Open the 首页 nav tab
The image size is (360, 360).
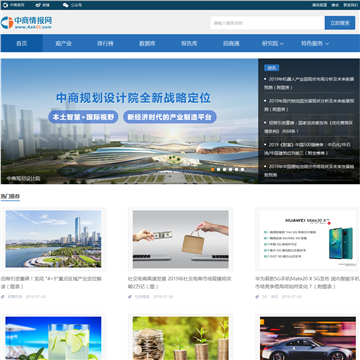(22, 43)
